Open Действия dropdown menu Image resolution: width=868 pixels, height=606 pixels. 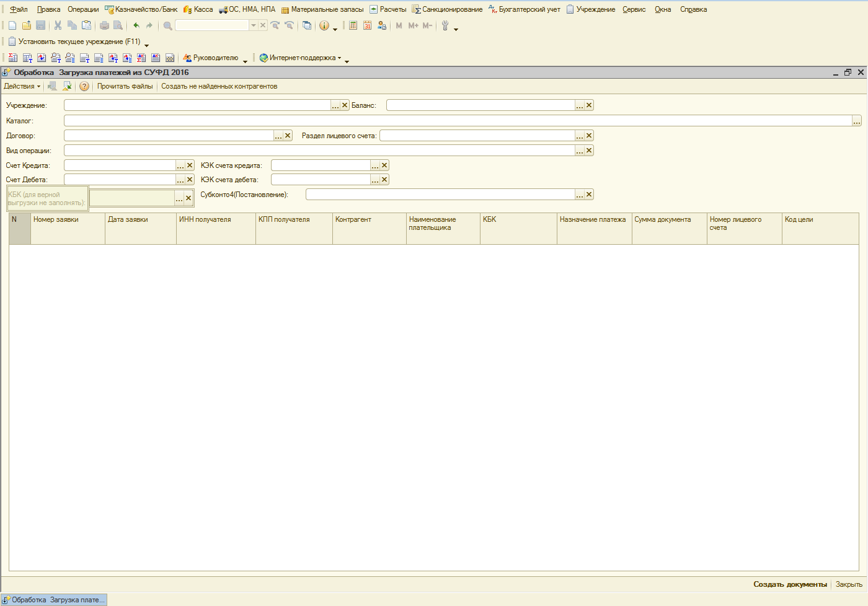pyautogui.click(x=22, y=86)
